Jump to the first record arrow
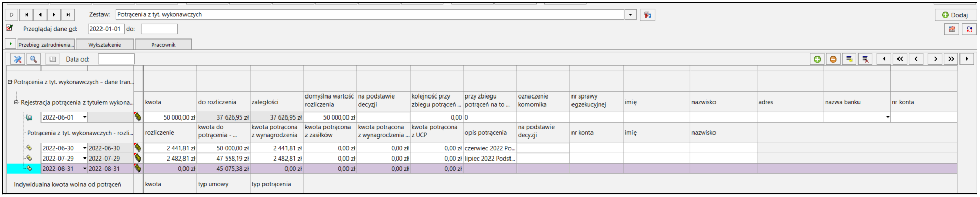This screenshot has width=980, height=197. click(x=26, y=15)
